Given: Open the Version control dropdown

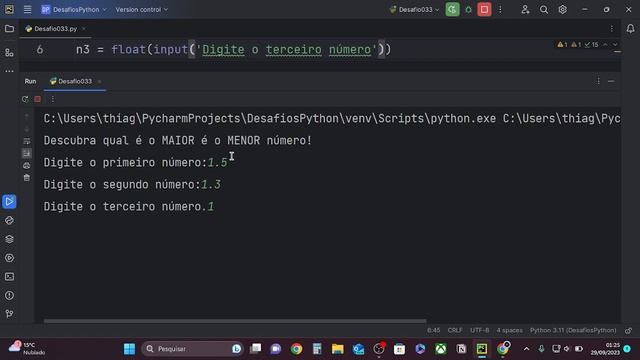Looking at the screenshot, I should tap(141, 9).
